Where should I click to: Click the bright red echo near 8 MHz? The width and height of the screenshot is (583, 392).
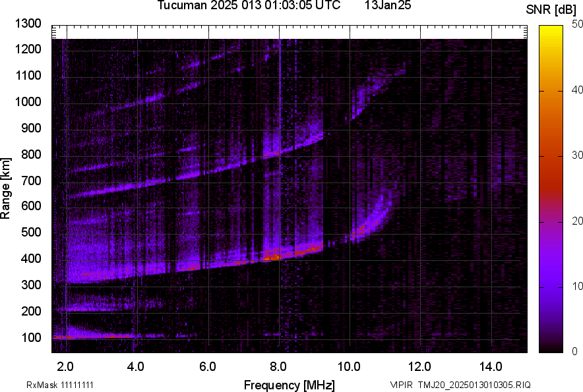(270, 257)
